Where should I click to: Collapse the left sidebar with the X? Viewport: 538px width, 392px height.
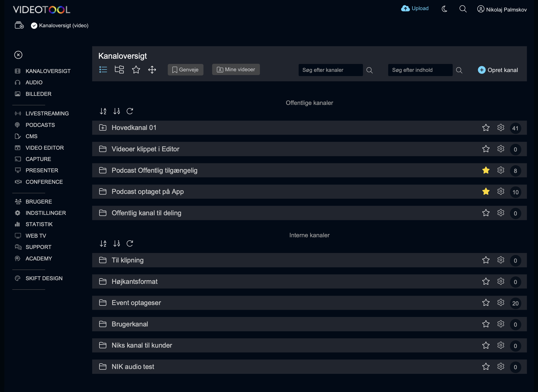18,55
